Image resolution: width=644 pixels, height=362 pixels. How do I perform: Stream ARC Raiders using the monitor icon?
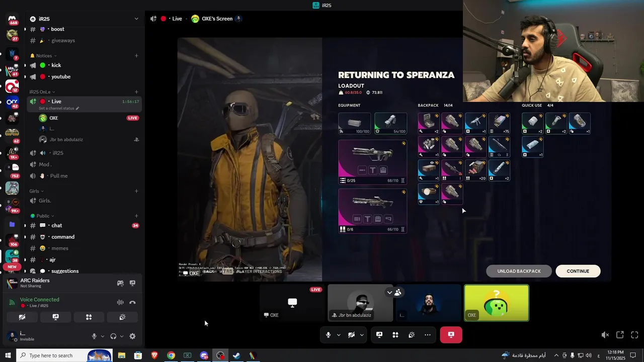click(132, 283)
